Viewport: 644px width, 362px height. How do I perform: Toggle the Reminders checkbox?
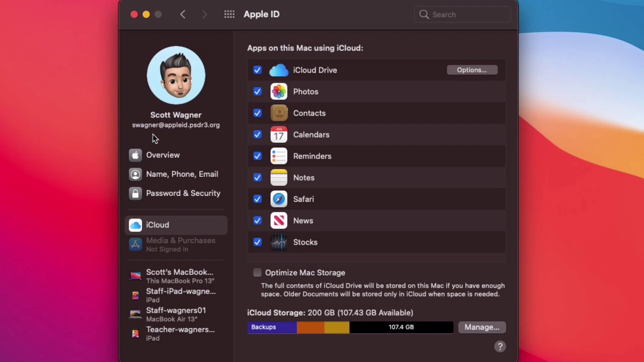point(258,156)
